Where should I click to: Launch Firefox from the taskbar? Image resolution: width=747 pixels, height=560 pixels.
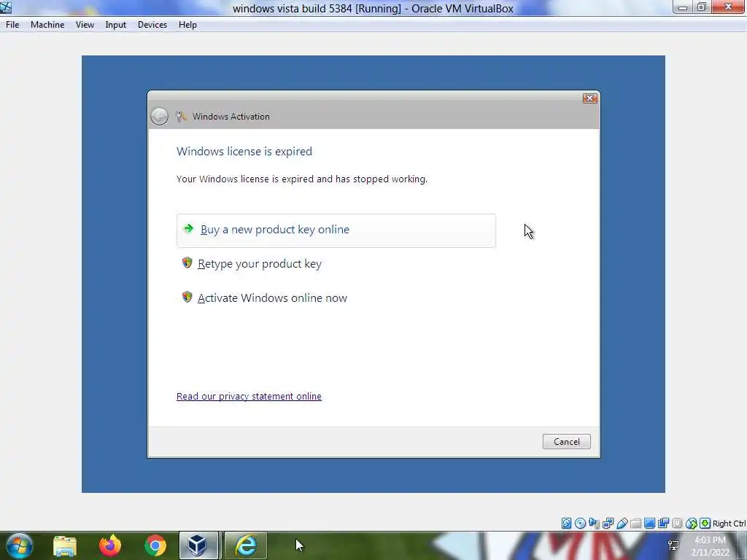point(110,545)
